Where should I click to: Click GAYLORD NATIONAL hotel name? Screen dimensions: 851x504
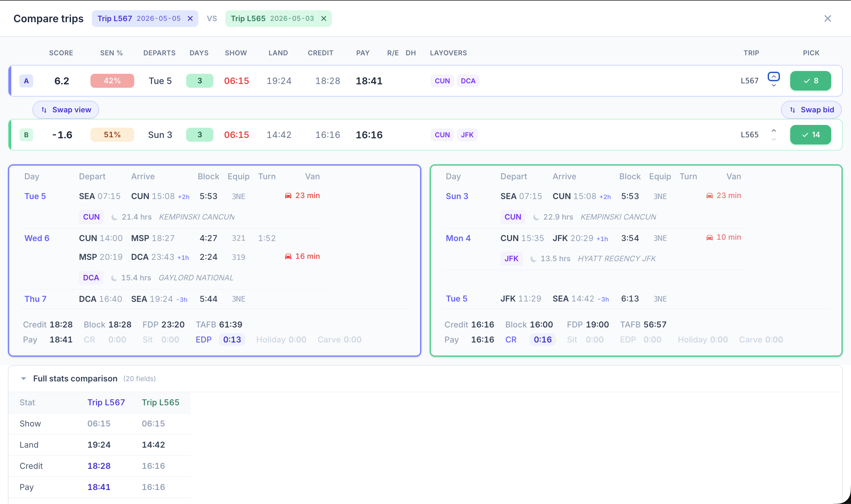pos(196,278)
